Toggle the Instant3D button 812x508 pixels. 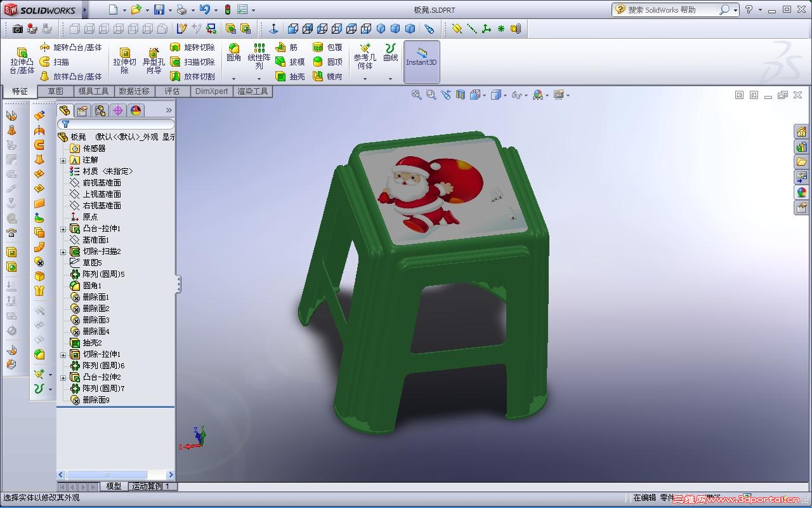[x=421, y=62]
